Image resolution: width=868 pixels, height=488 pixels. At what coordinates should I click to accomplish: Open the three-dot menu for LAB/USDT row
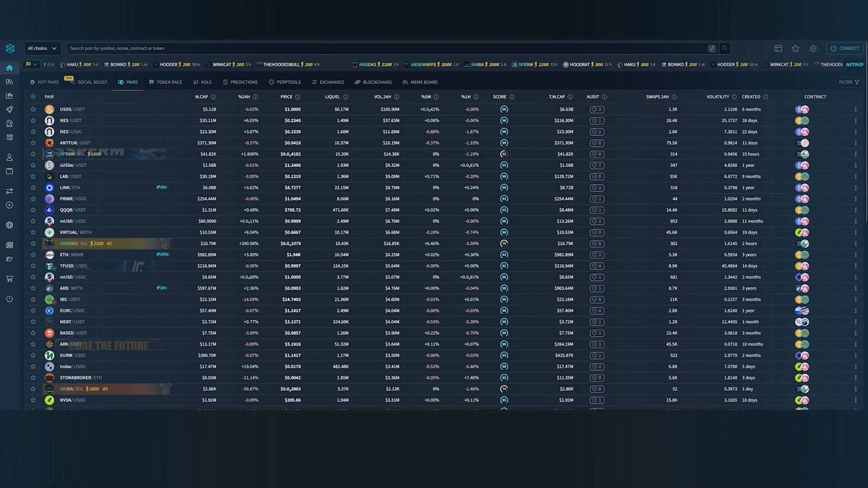coord(856,176)
